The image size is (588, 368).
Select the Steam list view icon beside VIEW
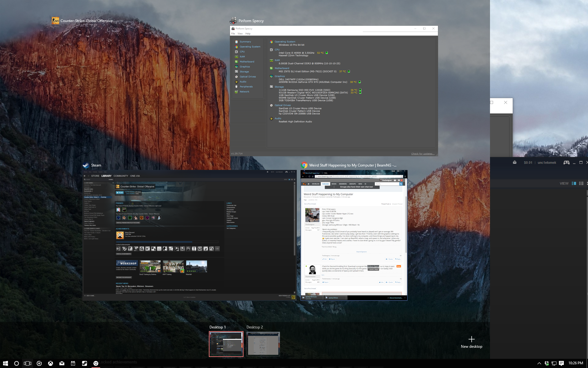(581, 183)
